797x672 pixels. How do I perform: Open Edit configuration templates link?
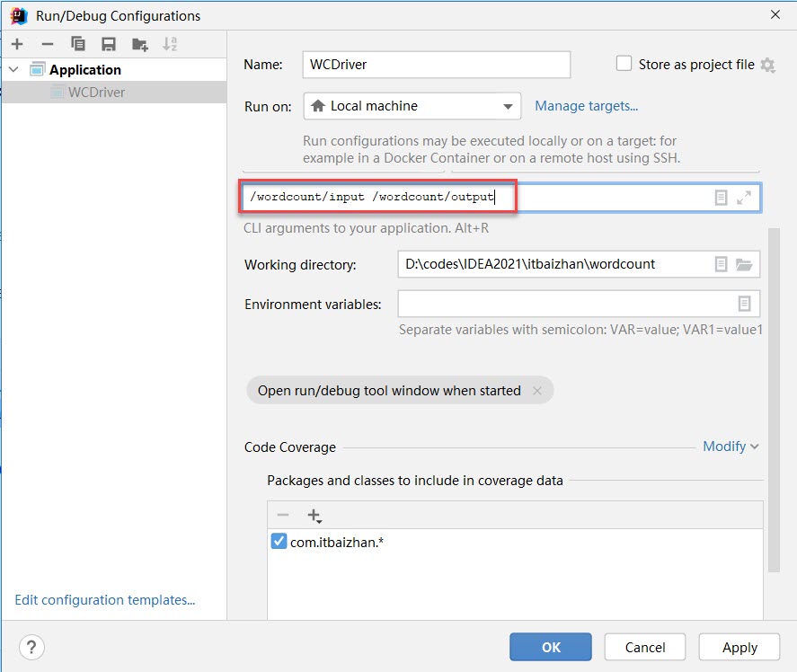(x=105, y=600)
